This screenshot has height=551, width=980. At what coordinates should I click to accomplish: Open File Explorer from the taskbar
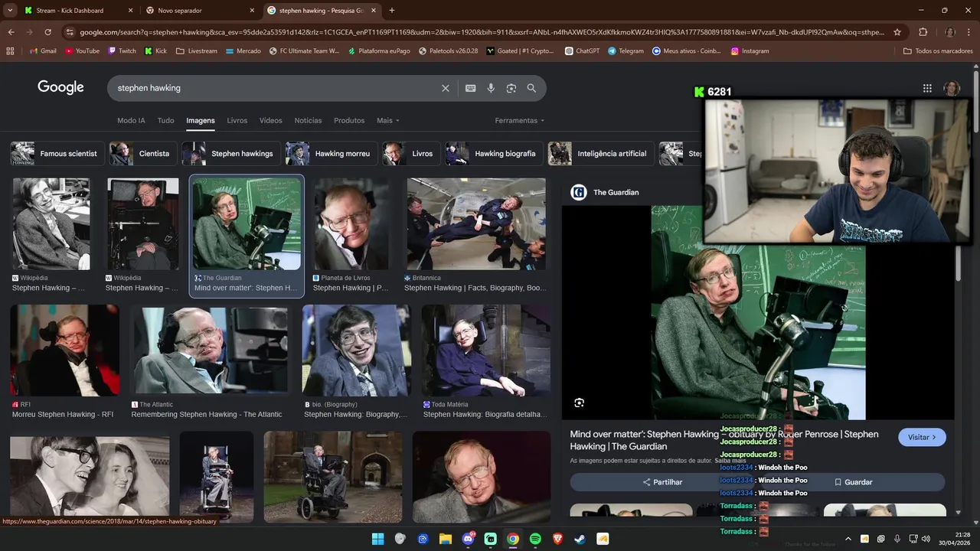point(445,539)
